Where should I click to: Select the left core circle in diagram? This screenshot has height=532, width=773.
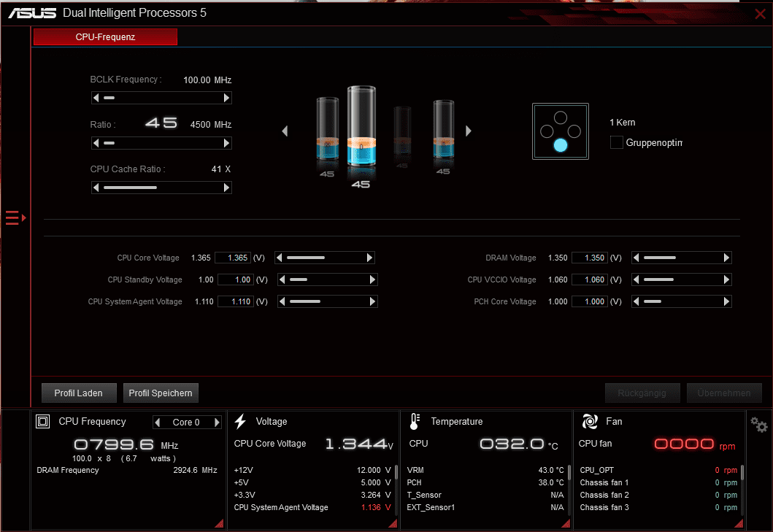pyautogui.click(x=547, y=131)
